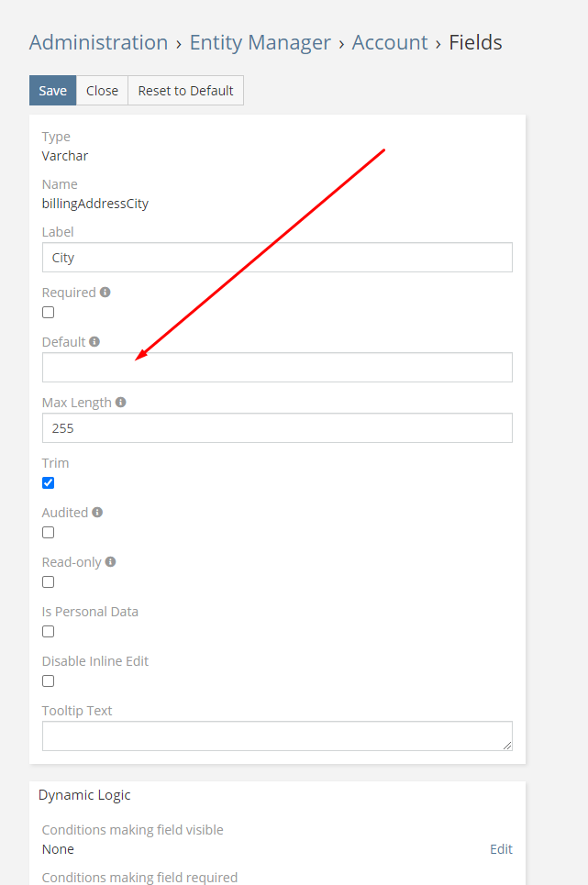This screenshot has width=588, height=885.
Task: Click the info icon beside Default label
Action: tap(94, 342)
